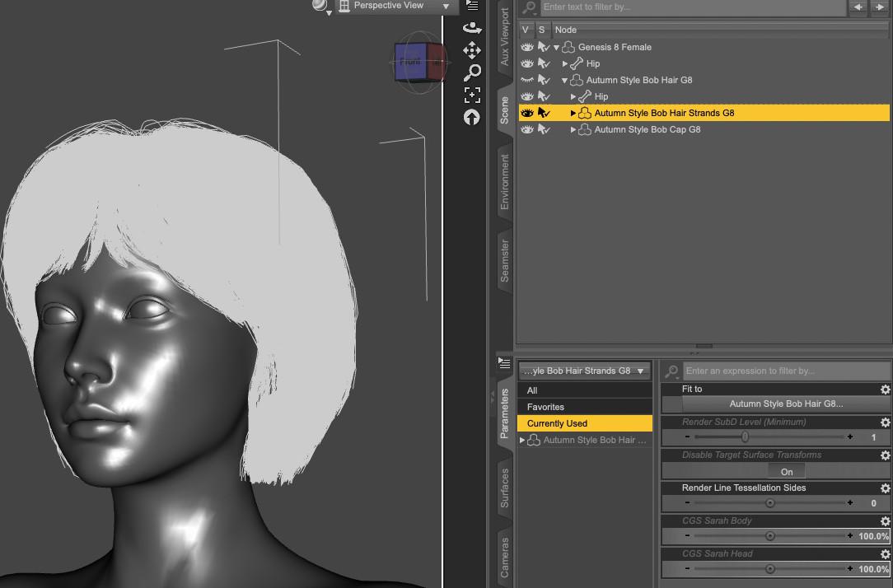Click the pan camera four-arrow icon
The width and height of the screenshot is (893, 588).
(x=472, y=50)
